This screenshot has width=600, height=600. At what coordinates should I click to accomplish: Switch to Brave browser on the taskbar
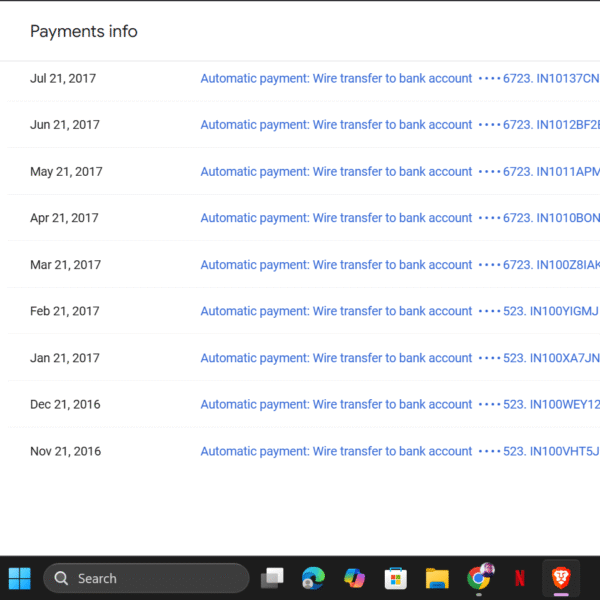click(x=561, y=578)
